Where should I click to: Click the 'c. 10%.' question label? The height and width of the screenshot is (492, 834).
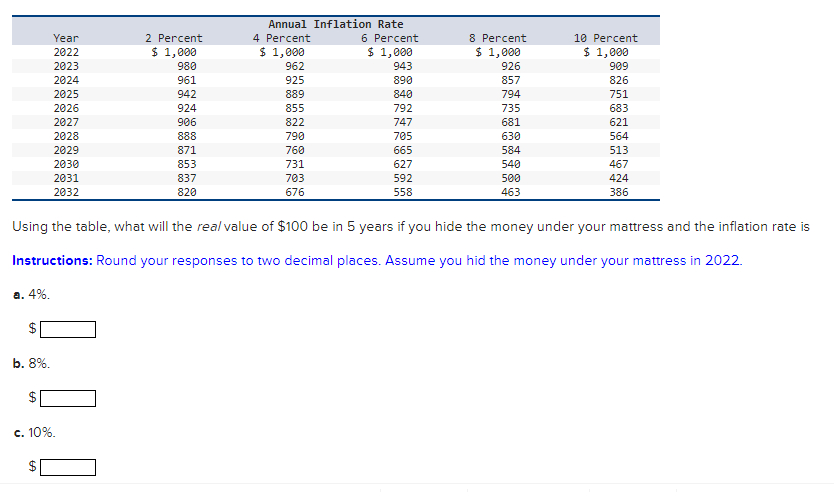(x=35, y=433)
